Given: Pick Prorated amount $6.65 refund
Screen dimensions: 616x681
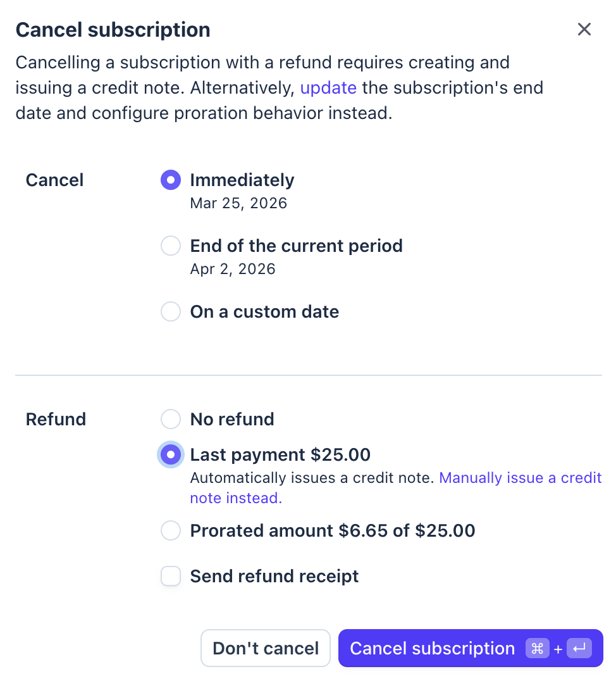Looking at the screenshot, I should (171, 530).
